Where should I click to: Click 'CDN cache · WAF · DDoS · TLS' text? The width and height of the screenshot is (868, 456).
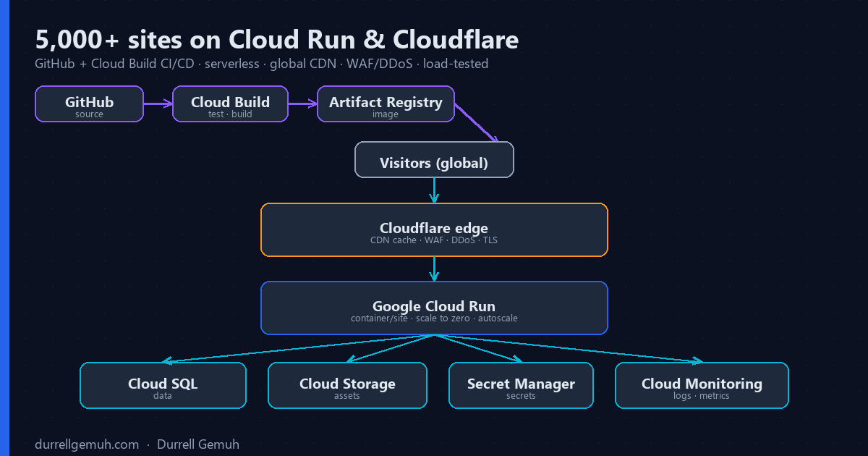tap(434, 240)
